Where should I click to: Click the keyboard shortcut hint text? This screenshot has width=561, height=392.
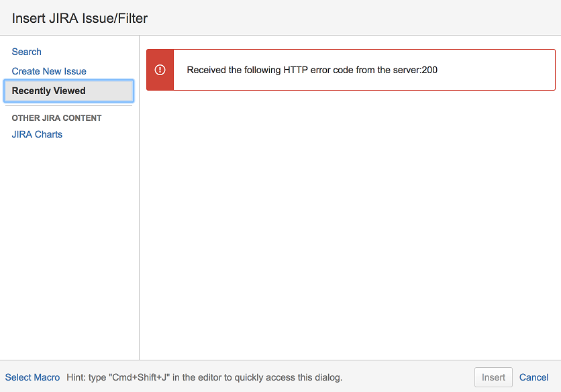(x=205, y=377)
